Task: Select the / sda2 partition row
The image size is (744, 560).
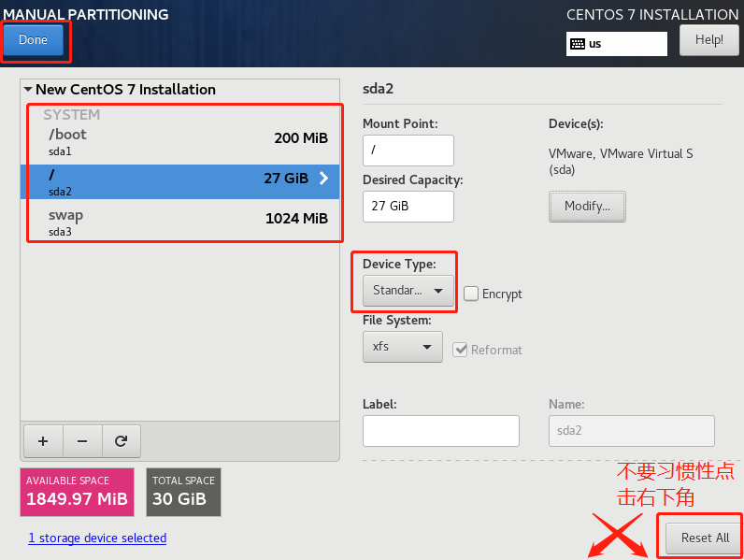Action: click(179, 181)
